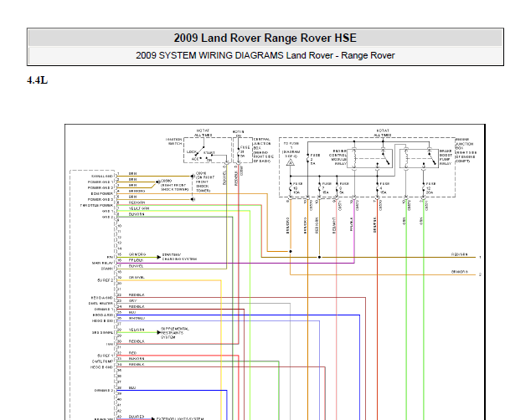This screenshot has width=505, height=420.
Task: Click the STARTING/CHARGING SYSTEM reference
Action: pos(179,257)
